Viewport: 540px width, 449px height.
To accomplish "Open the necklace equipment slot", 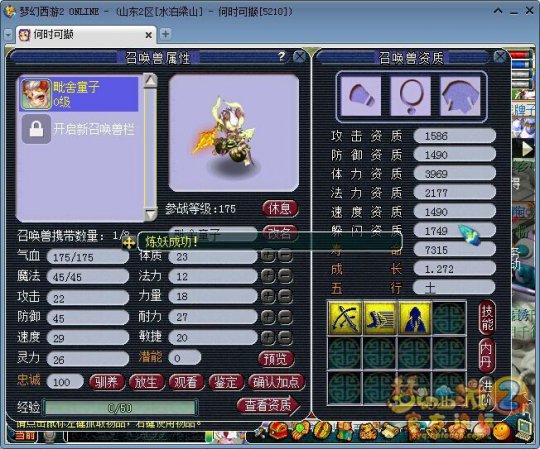I will point(411,96).
